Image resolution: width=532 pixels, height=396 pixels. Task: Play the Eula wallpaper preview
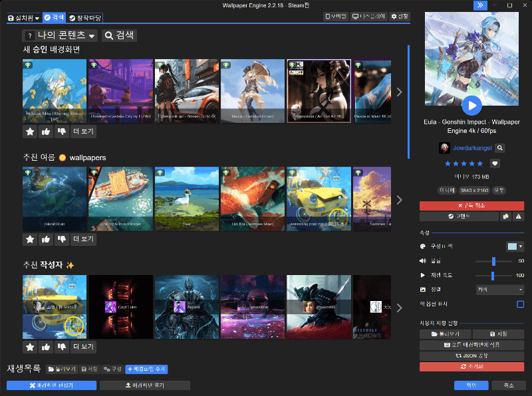pos(471,106)
